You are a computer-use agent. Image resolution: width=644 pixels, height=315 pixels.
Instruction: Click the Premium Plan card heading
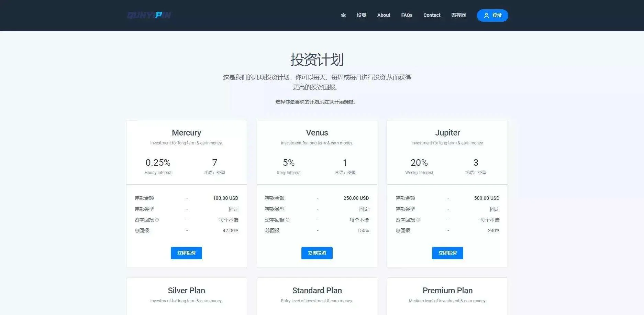tap(447, 291)
